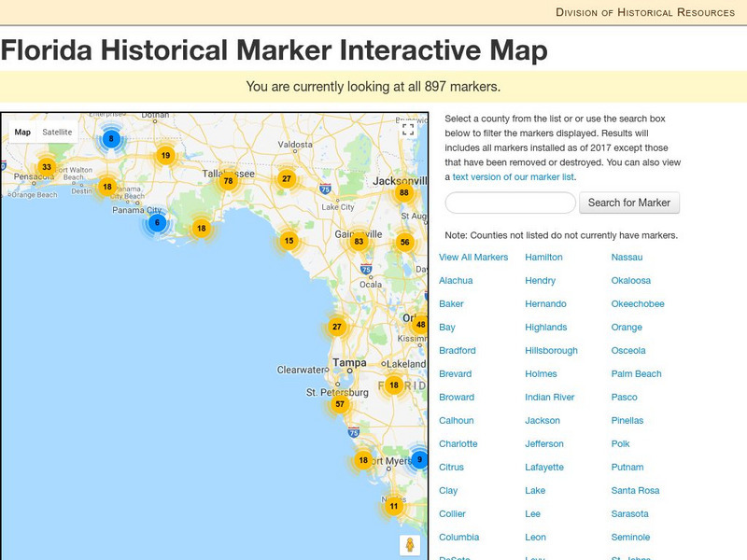The height and width of the screenshot is (560, 747).
Task: Select Charlotte county
Action: click(x=458, y=444)
